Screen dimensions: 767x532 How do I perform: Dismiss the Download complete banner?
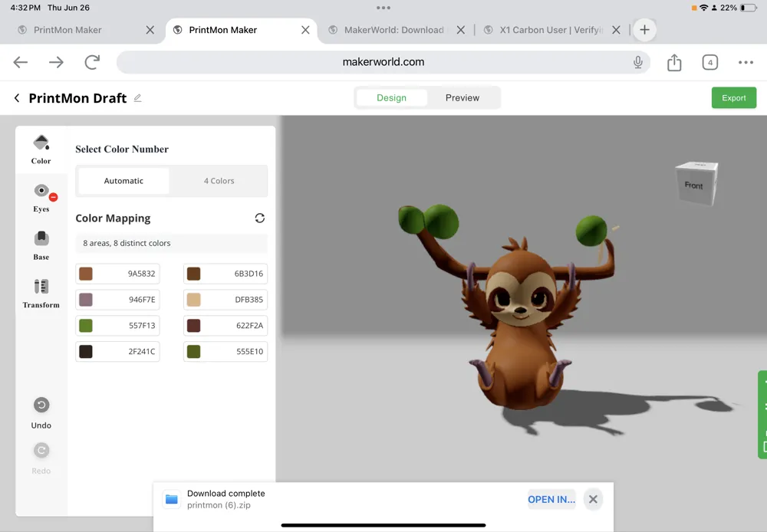(x=593, y=499)
